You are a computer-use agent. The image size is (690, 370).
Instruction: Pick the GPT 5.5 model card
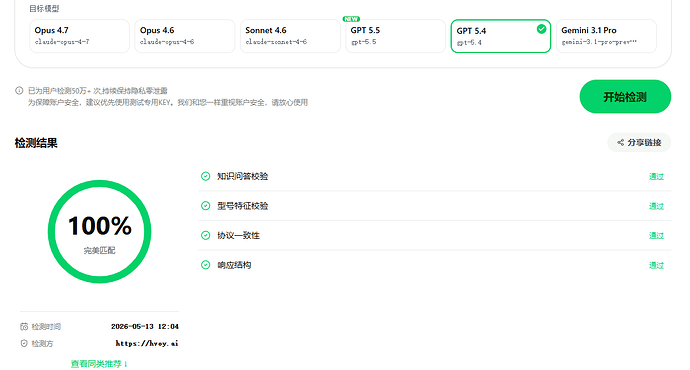coord(395,36)
